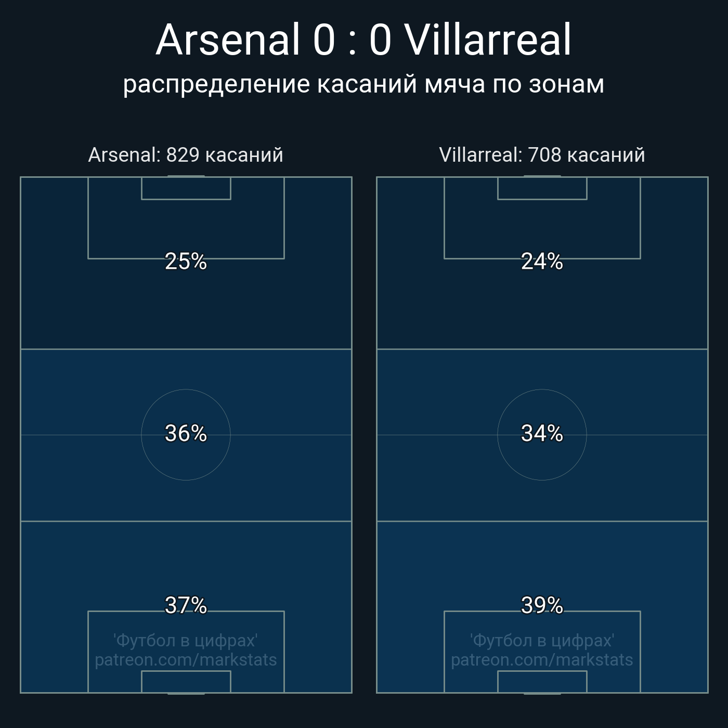Open patreon.com/markstats link on Villarreal pitch

click(542, 660)
